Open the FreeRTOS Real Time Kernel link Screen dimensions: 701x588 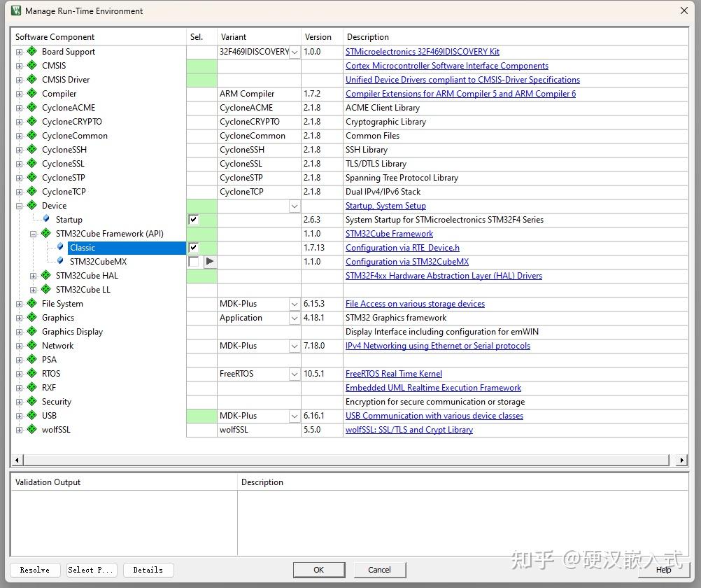point(393,374)
